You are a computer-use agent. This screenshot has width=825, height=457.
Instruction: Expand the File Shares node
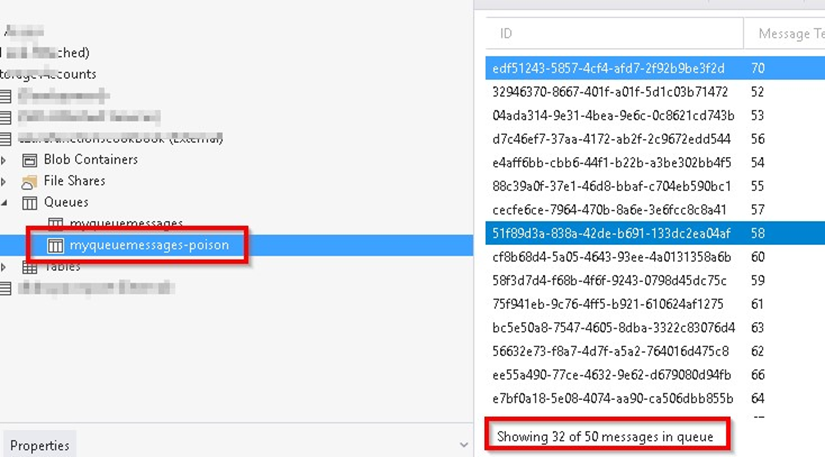point(6,181)
